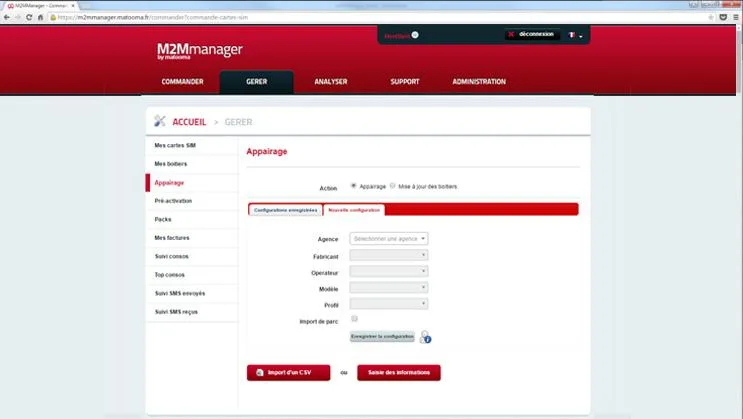Bookmark page with the star icon
The width and height of the screenshot is (743, 419).
click(x=711, y=18)
